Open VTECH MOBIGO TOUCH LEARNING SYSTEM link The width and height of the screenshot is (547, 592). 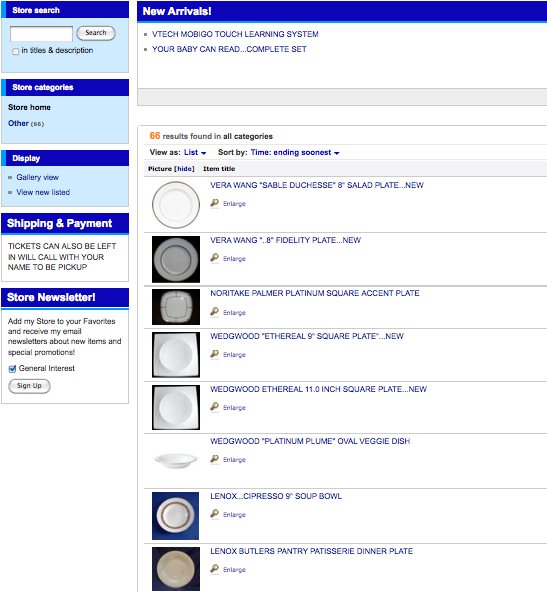(235, 34)
